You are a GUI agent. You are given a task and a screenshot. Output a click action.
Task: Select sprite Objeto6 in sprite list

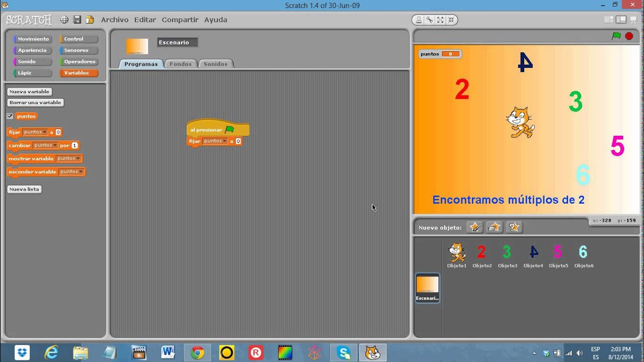584,255
